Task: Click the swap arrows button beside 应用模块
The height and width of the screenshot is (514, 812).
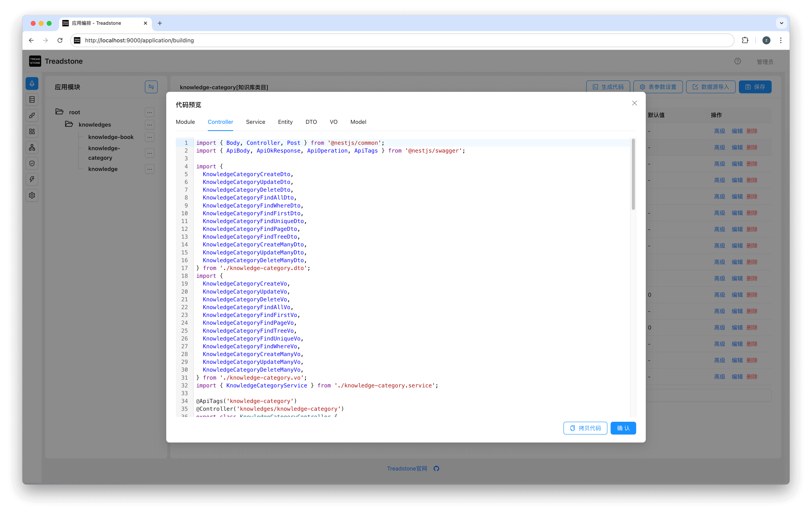Action: [x=151, y=87]
